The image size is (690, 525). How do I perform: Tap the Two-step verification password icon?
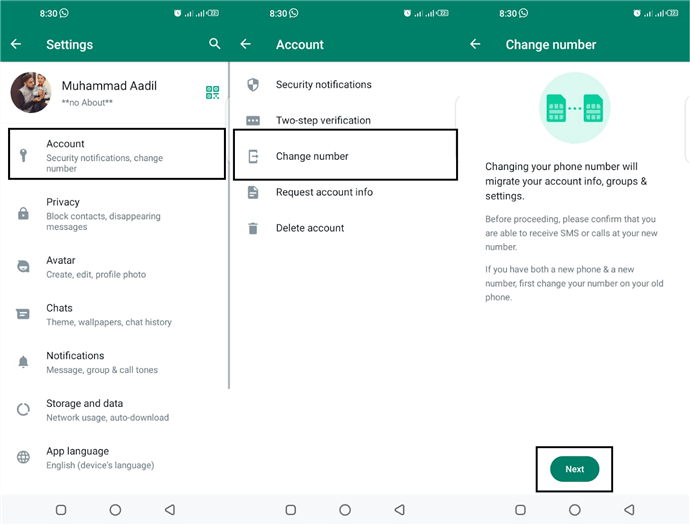click(253, 120)
